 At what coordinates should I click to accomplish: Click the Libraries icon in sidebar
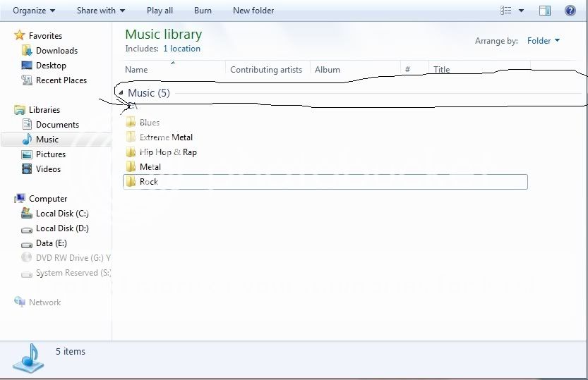point(20,110)
